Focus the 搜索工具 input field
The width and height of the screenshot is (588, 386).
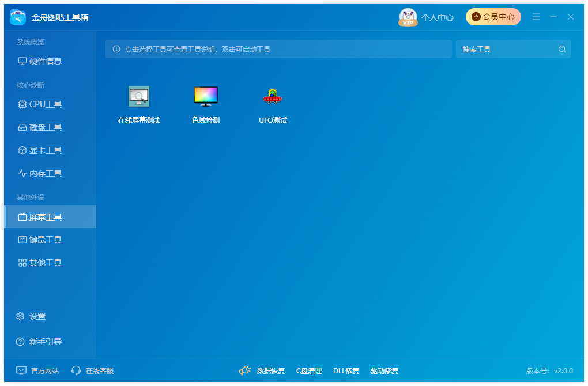click(x=514, y=49)
